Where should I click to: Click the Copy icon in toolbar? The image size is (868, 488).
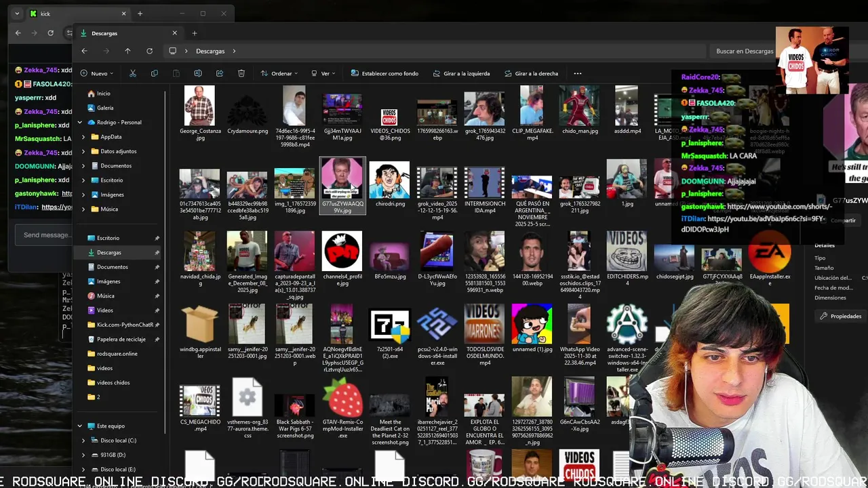(155, 73)
